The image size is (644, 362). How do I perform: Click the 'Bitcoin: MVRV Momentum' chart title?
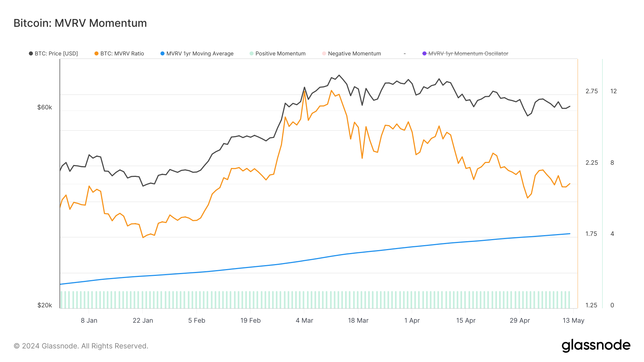[80, 23]
